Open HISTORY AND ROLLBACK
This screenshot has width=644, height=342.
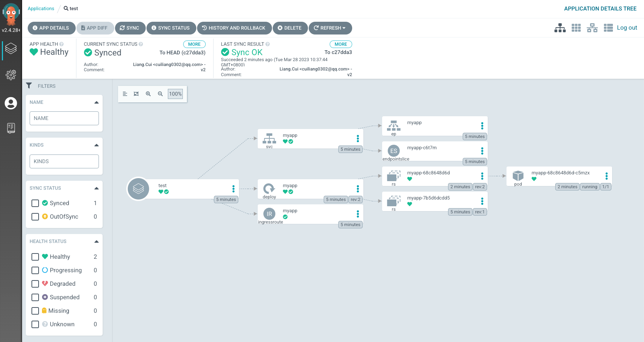(x=234, y=28)
